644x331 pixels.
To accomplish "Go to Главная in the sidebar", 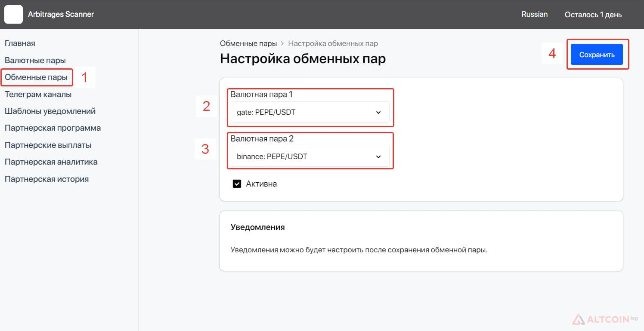I will click(20, 43).
